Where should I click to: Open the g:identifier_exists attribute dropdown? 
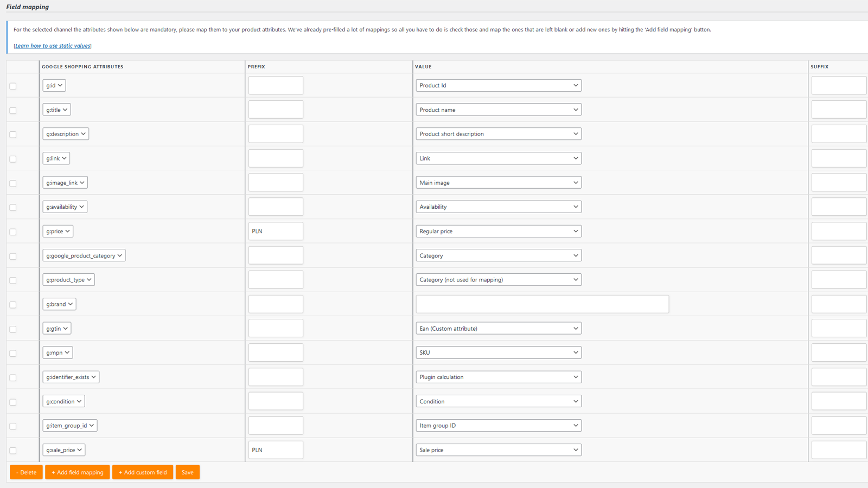point(71,377)
